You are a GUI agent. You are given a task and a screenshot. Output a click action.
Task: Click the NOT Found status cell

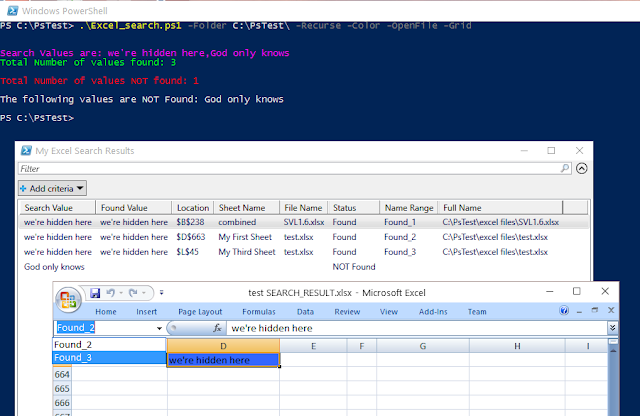pos(353,267)
